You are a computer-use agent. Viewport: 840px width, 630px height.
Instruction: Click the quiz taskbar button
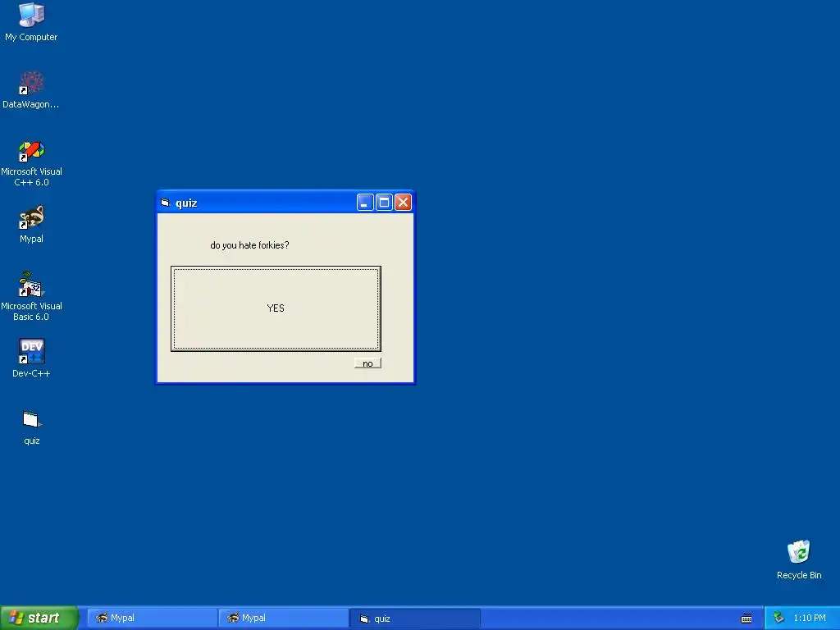tap(415, 619)
